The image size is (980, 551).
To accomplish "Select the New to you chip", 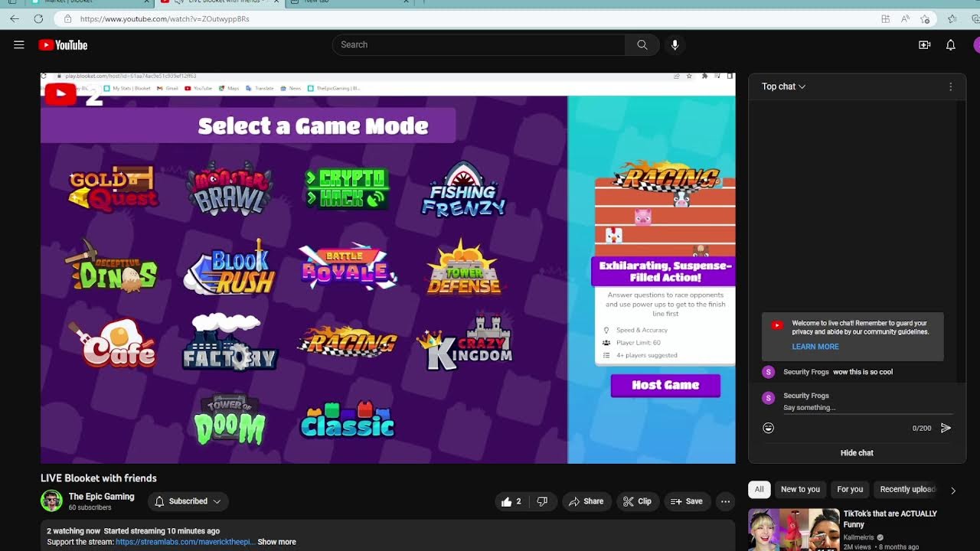I will coord(800,489).
